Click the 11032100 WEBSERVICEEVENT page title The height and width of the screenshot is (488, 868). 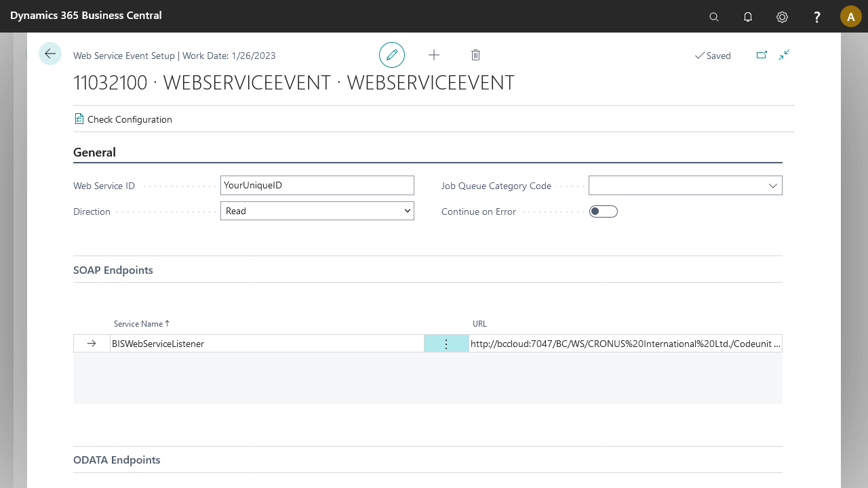coord(294,83)
